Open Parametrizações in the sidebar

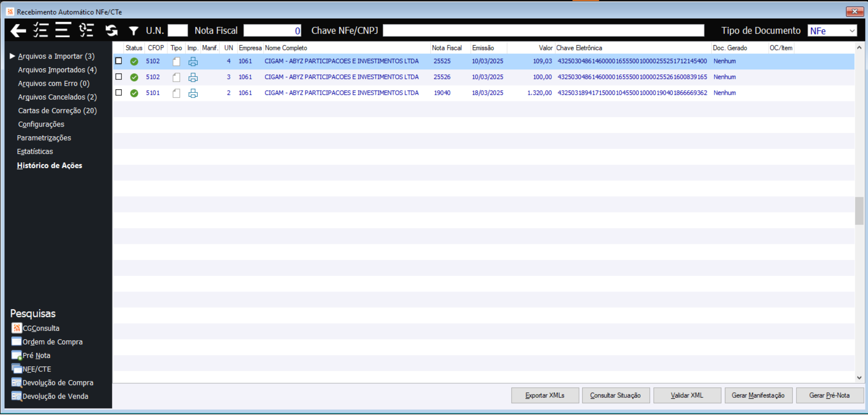point(44,138)
